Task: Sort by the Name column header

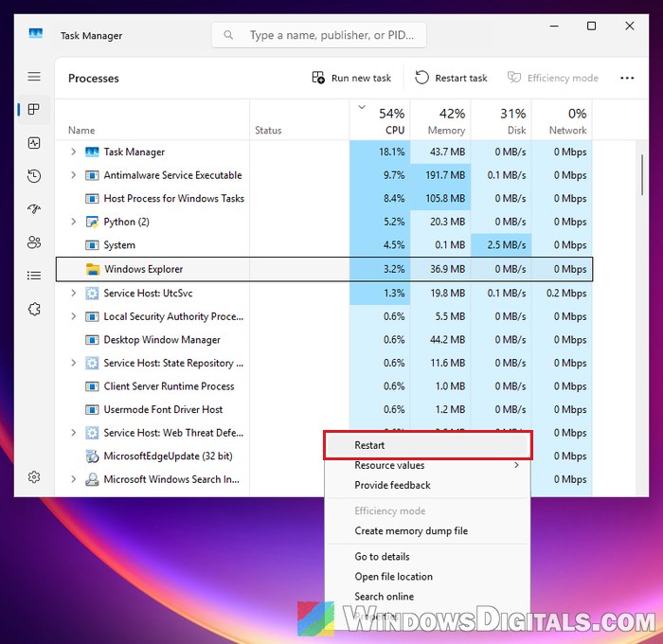Action: click(x=152, y=120)
